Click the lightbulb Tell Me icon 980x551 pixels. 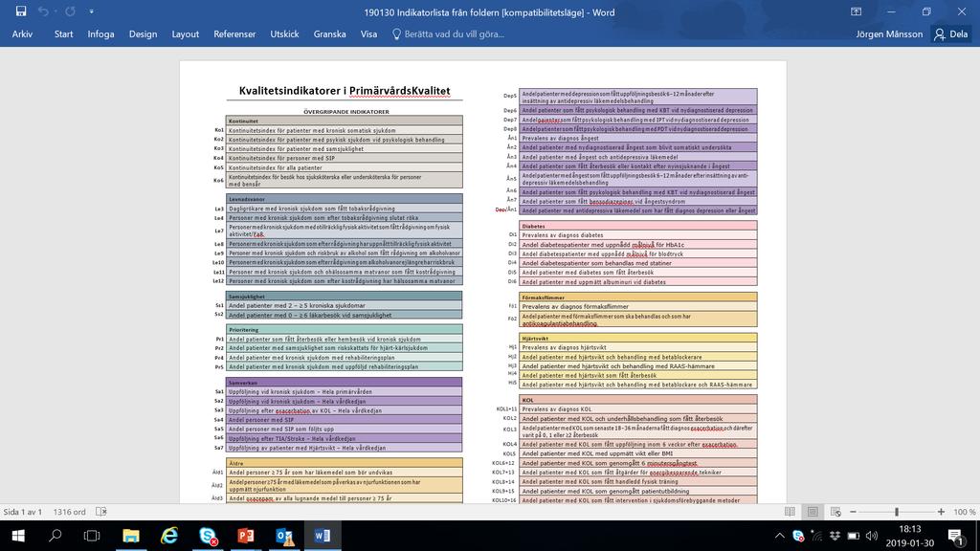point(396,34)
